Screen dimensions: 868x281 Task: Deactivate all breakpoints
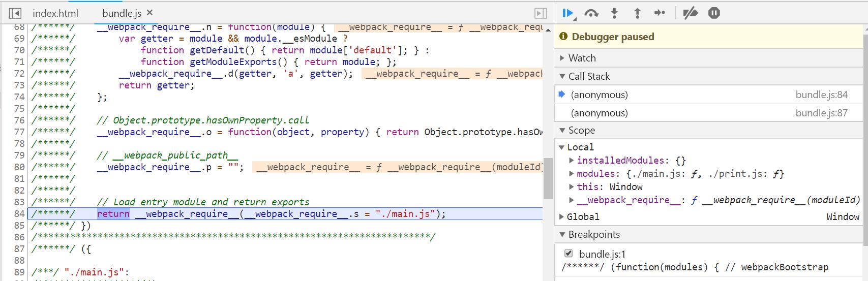pos(690,13)
